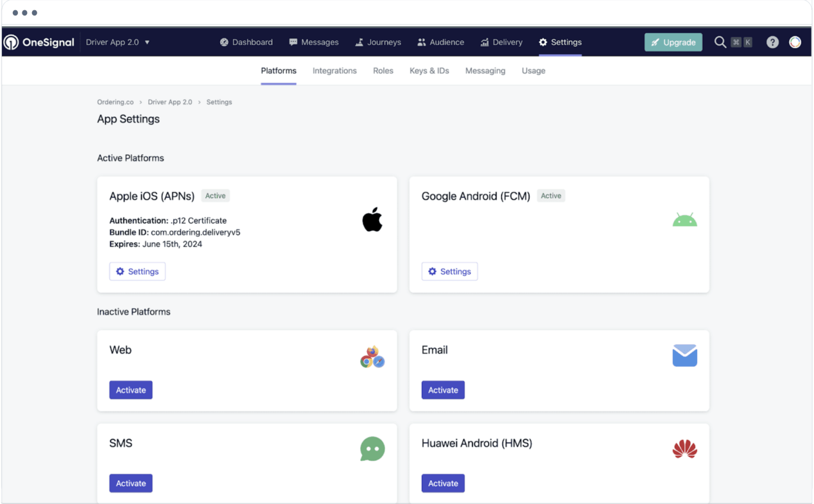Open Apple iOS (APNs) Settings button
The width and height of the screenshot is (814, 504).
137,272
